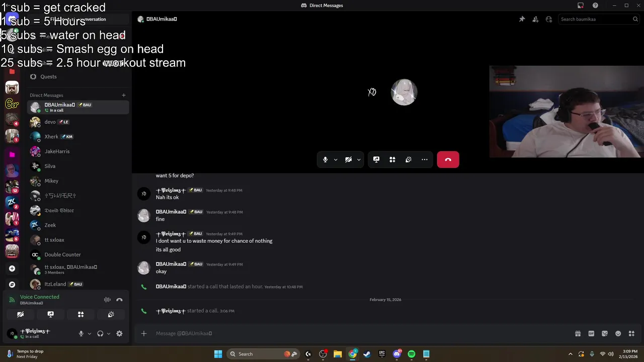Open the Temps to drop weather widget

pos(25,354)
